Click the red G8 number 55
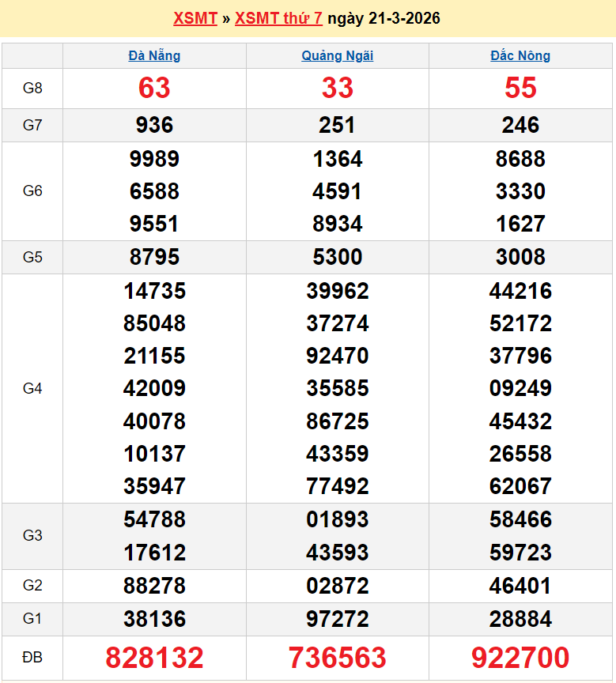 (520, 88)
